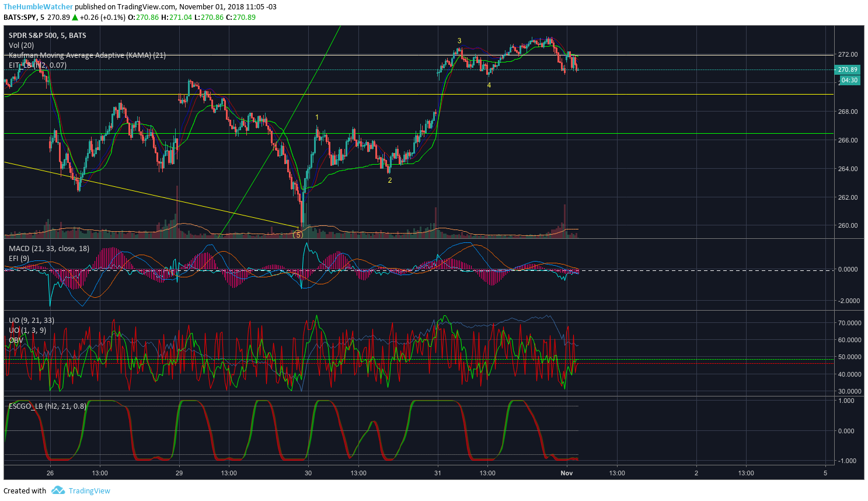The width and height of the screenshot is (868, 501).
Task: Open the TradingView link at bottom
Action: [x=89, y=490]
